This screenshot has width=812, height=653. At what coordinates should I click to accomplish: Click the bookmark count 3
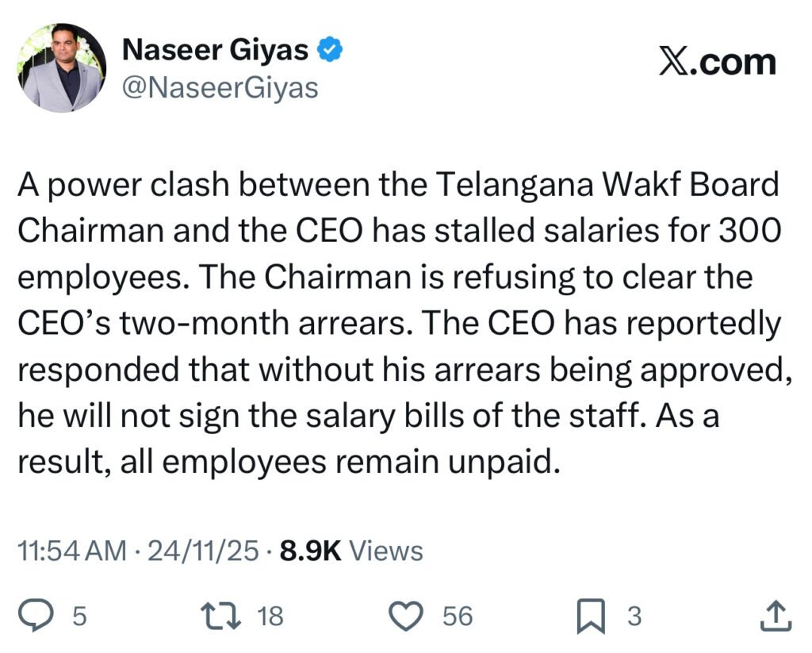click(634, 617)
